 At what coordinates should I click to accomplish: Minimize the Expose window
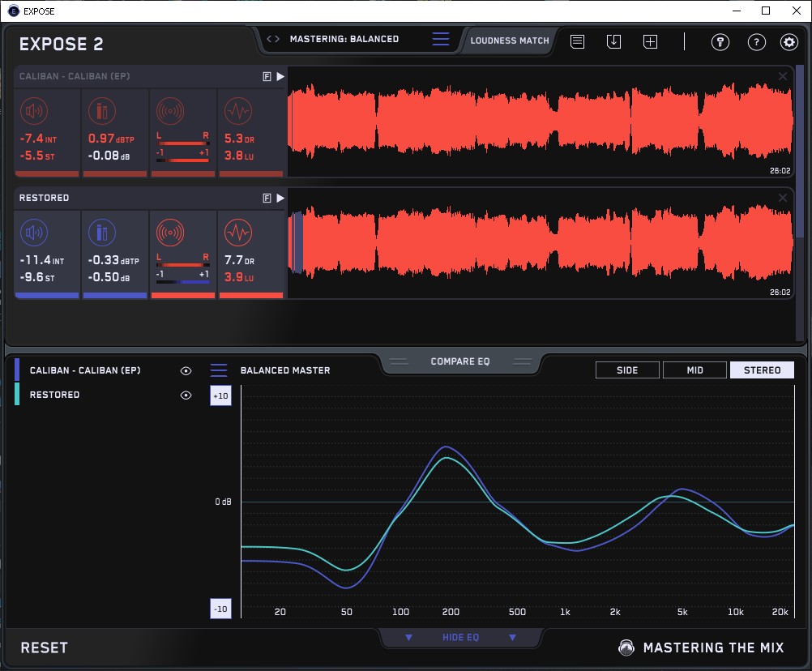coord(737,11)
